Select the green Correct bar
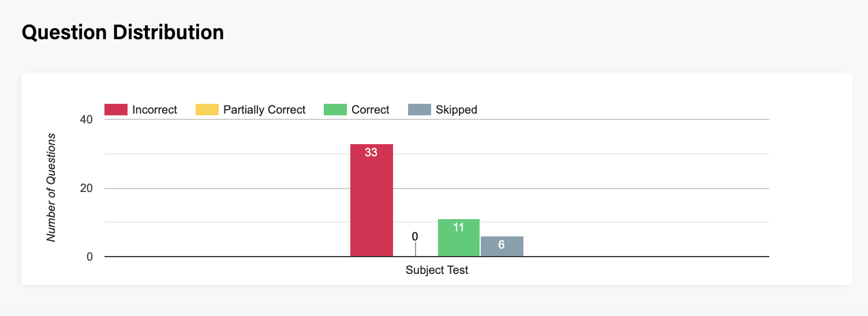The height and width of the screenshot is (316, 868). pyautogui.click(x=459, y=242)
